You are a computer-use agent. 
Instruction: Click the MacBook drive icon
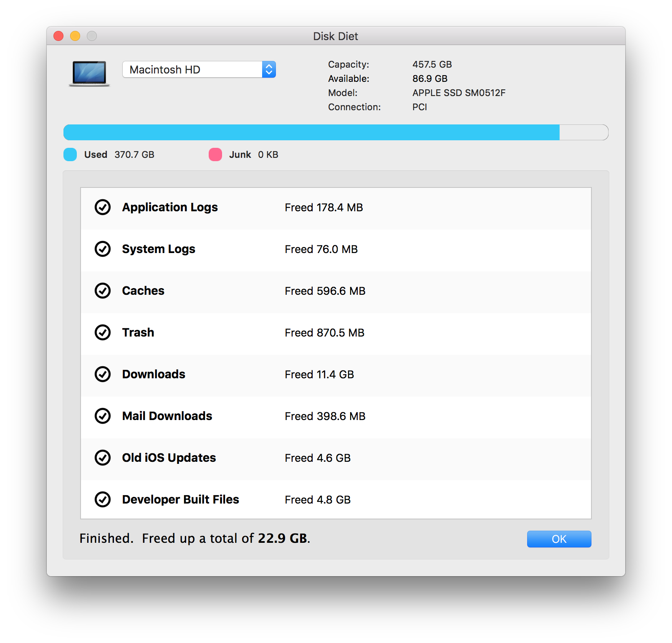click(88, 73)
